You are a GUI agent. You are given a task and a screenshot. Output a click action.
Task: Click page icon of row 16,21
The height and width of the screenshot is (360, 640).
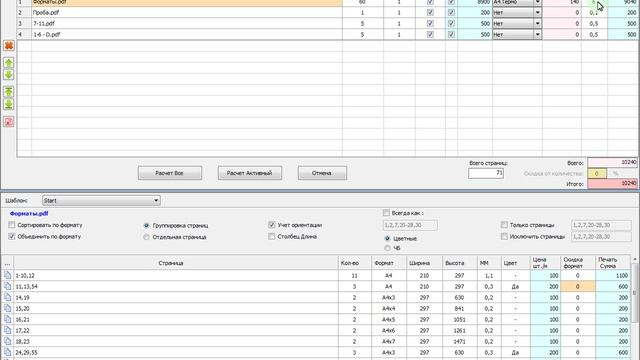point(7,320)
